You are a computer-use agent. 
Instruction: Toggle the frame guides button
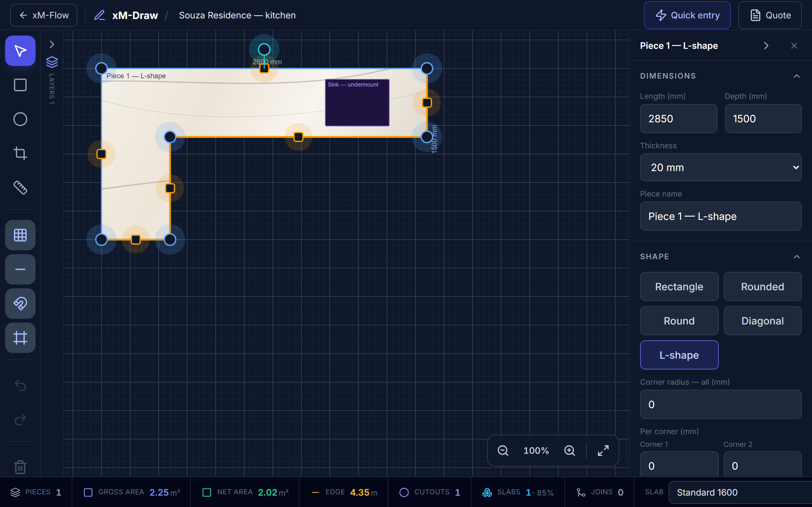[x=20, y=338]
